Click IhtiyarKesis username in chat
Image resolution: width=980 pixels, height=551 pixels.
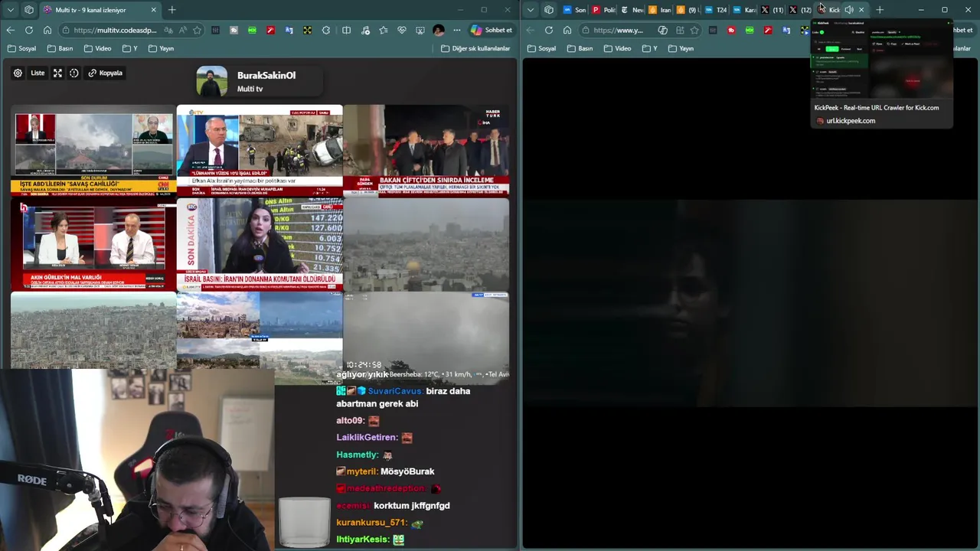click(x=363, y=540)
